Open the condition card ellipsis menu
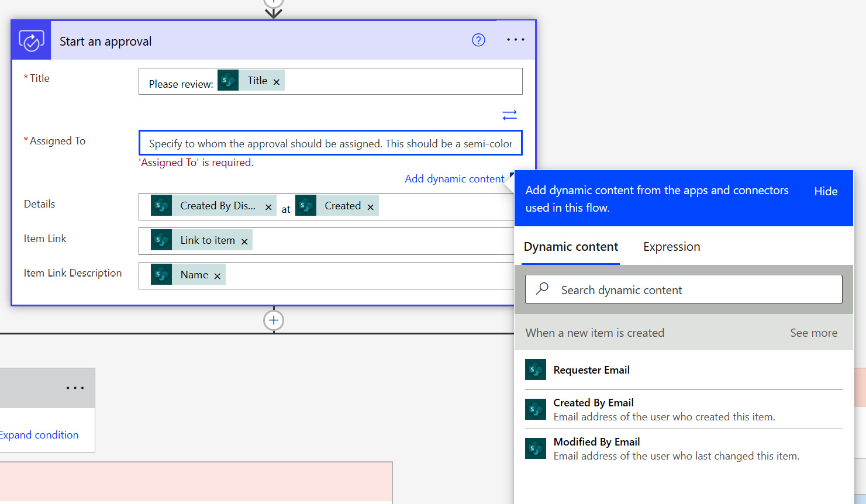866x504 pixels. (75, 388)
